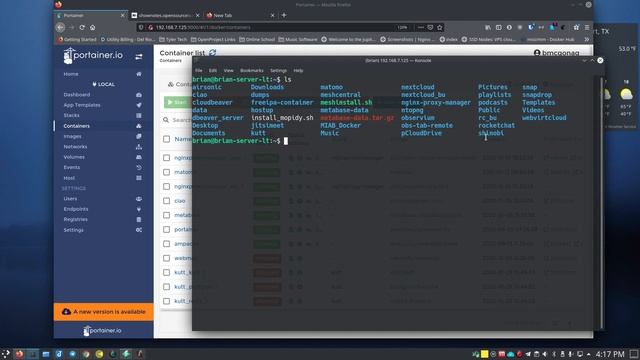The width and height of the screenshot is (640, 360).
Task: Open Stacks in Portainer sidebar
Action: (71, 116)
